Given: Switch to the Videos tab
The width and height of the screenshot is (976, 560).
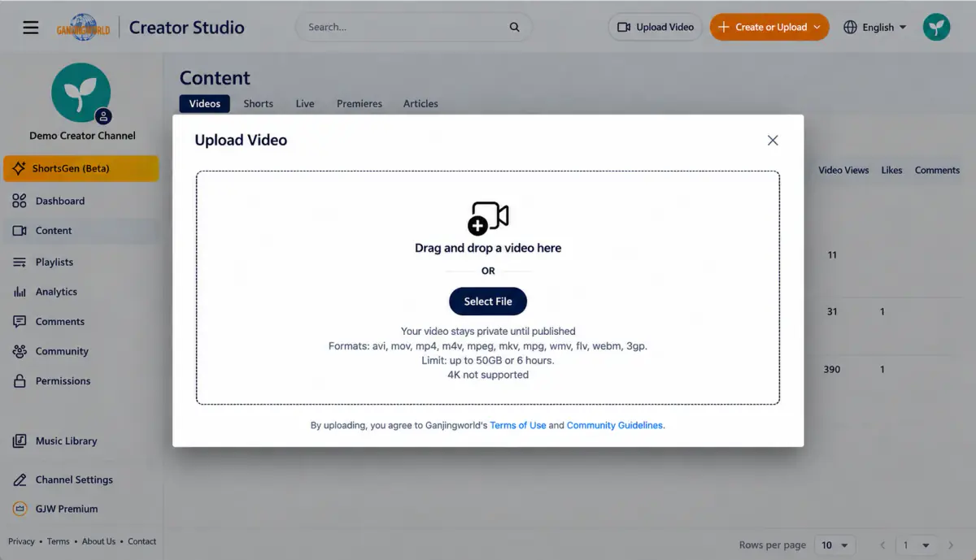Looking at the screenshot, I should pyautogui.click(x=205, y=104).
